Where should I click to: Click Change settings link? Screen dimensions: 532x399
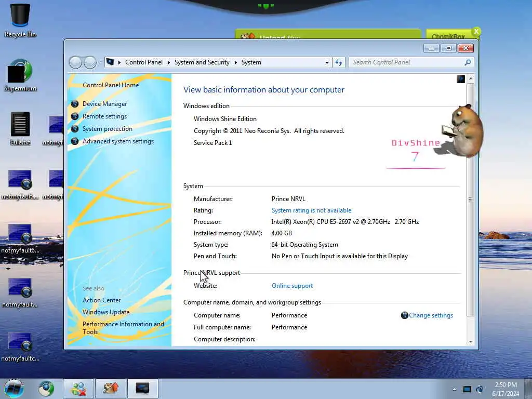(431, 315)
